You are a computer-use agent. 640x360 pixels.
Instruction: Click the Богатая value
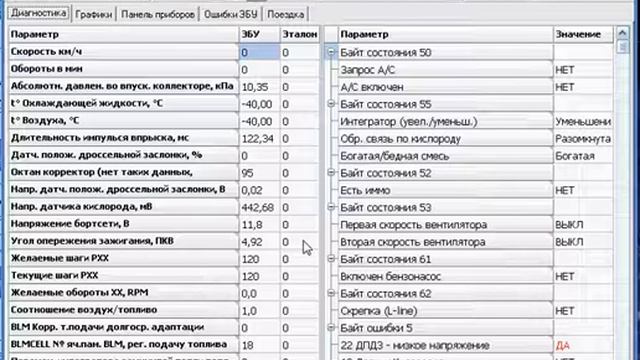[x=575, y=156]
